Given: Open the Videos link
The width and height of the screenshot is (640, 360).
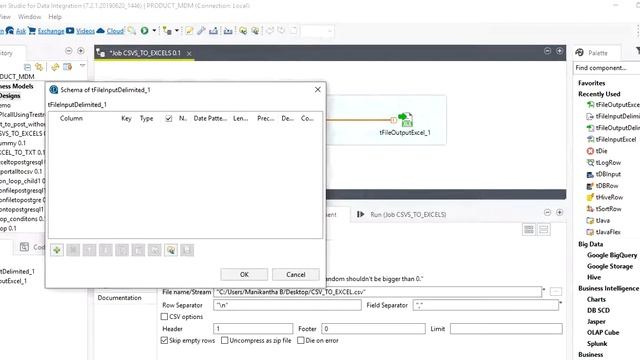Looking at the screenshot, I should tap(85, 31).
